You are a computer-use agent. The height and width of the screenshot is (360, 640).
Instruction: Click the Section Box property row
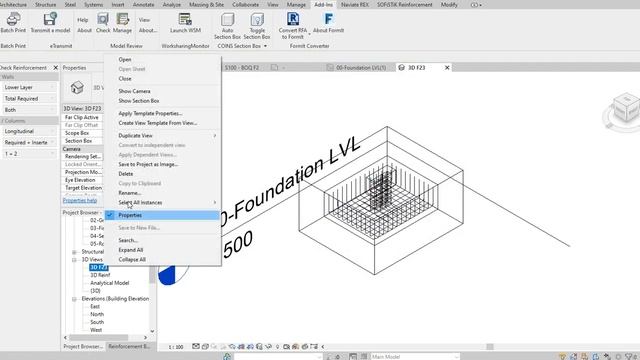coord(83,141)
